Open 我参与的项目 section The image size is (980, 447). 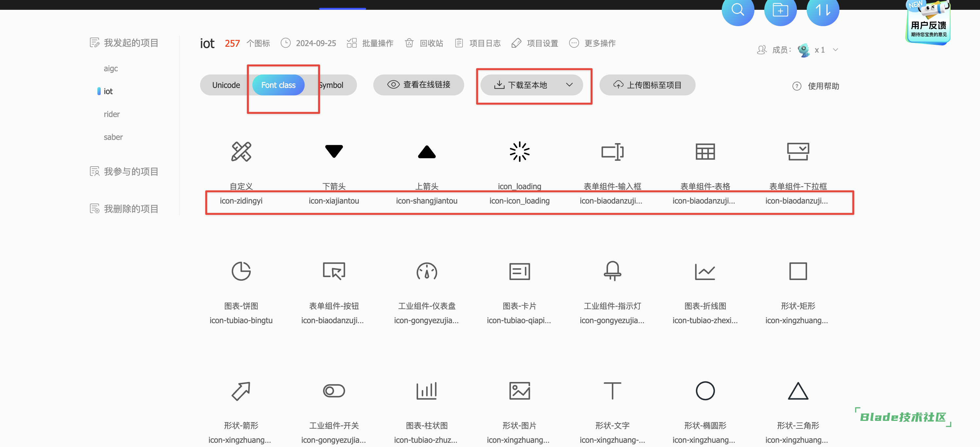pos(124,172)
